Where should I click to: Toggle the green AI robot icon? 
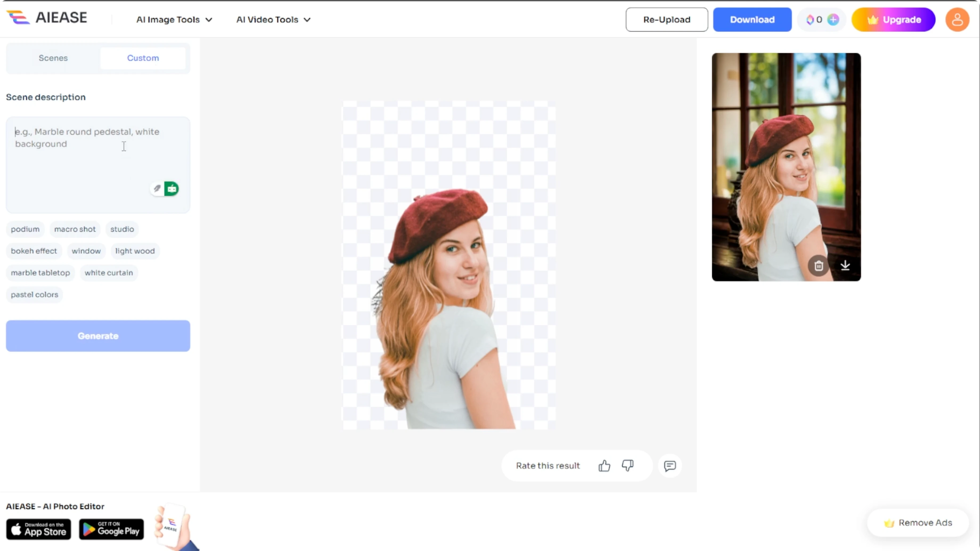[x=171, y=189]
